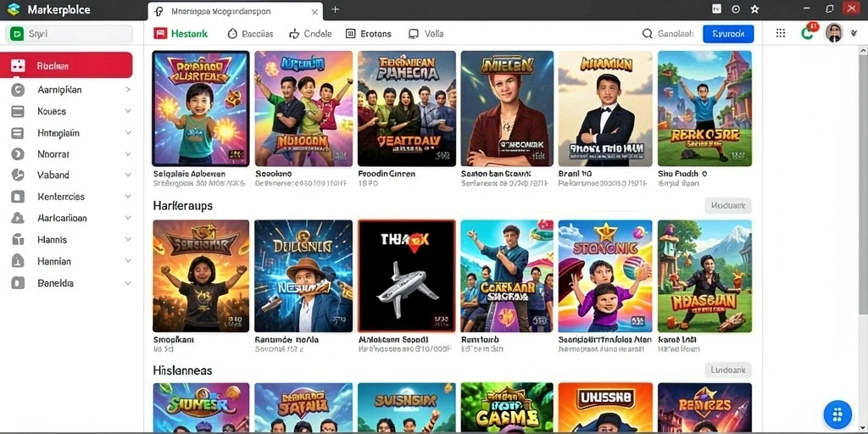
Task: Open a new browser tab with plus
Action: (335, 10)
